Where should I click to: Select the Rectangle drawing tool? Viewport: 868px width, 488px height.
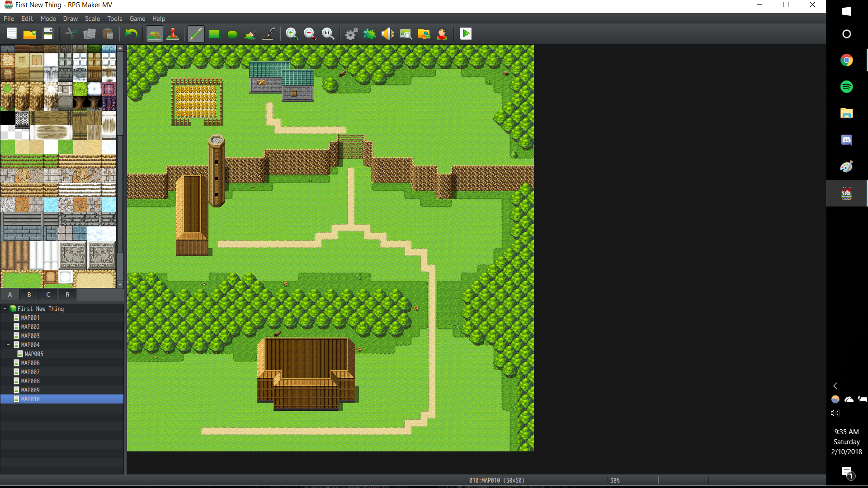[x=214, y=34]
